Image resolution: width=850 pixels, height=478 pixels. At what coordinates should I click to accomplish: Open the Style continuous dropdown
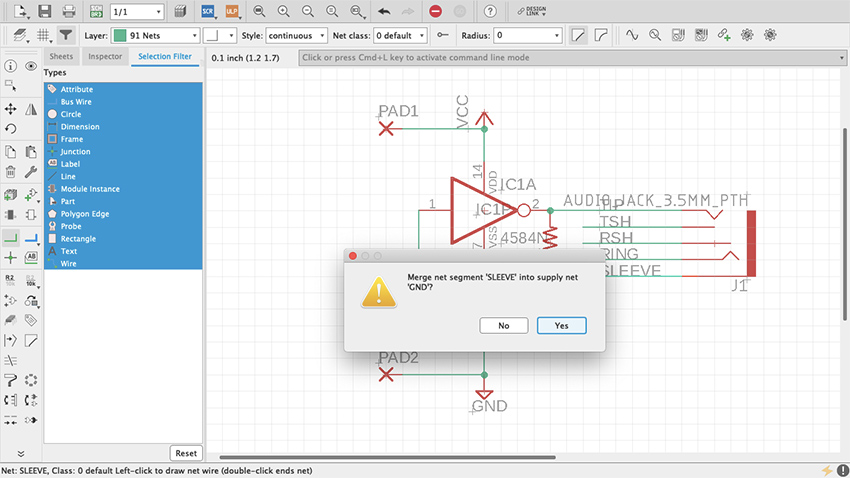pos(297,36)
